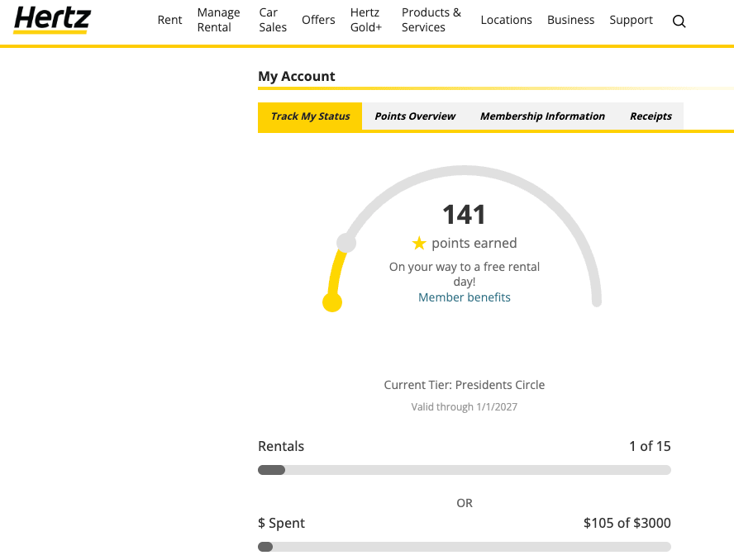Open the Business menu

[x=570, y=20]
